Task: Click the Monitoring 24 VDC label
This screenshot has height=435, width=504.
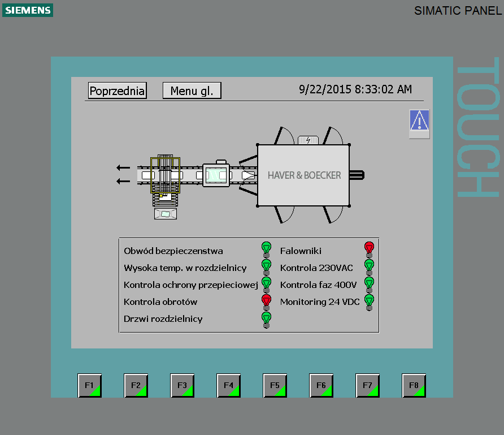Action: [320, 302]
